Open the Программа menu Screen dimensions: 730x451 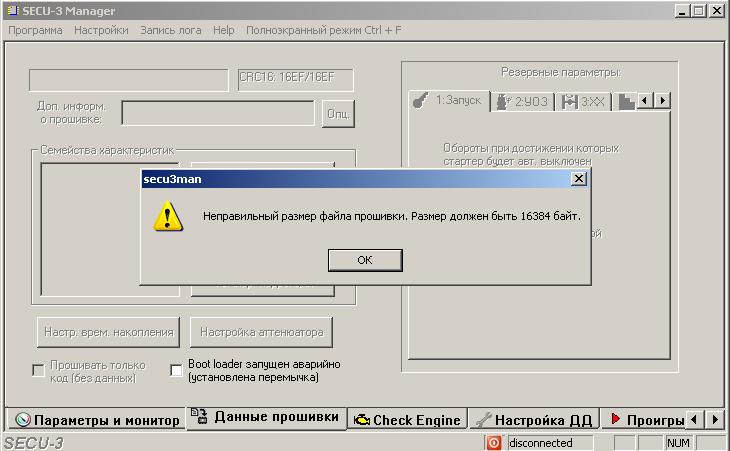pos(35,30)
